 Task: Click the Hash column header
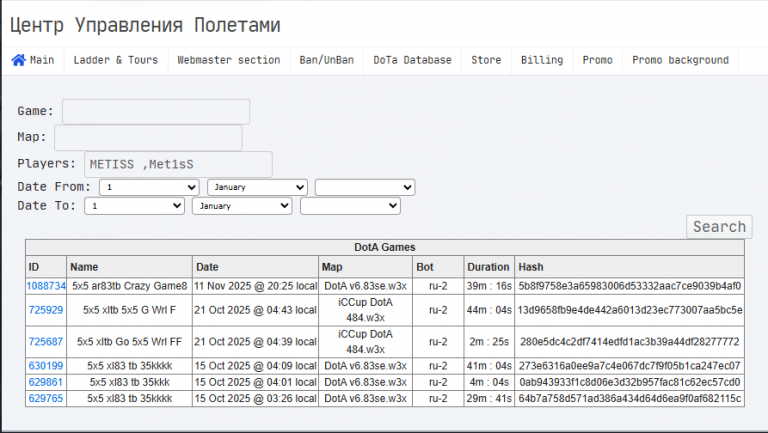pos(629,267)
